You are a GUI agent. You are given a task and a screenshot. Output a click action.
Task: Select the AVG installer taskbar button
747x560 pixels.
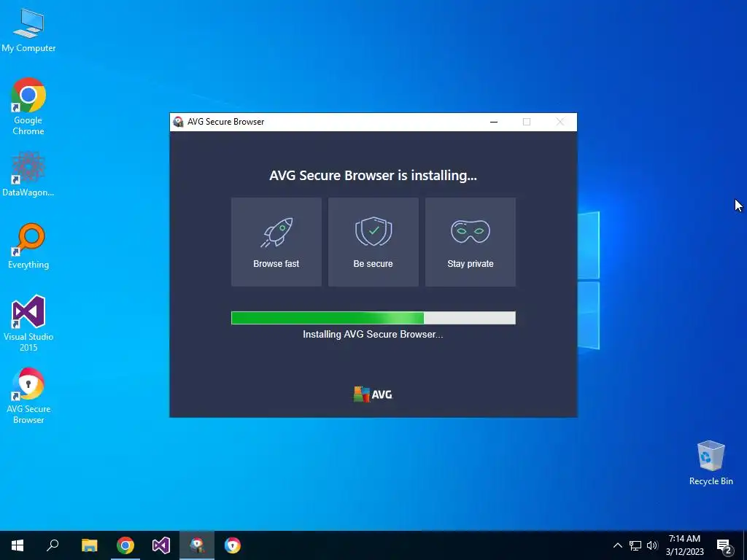coord(197,545)
